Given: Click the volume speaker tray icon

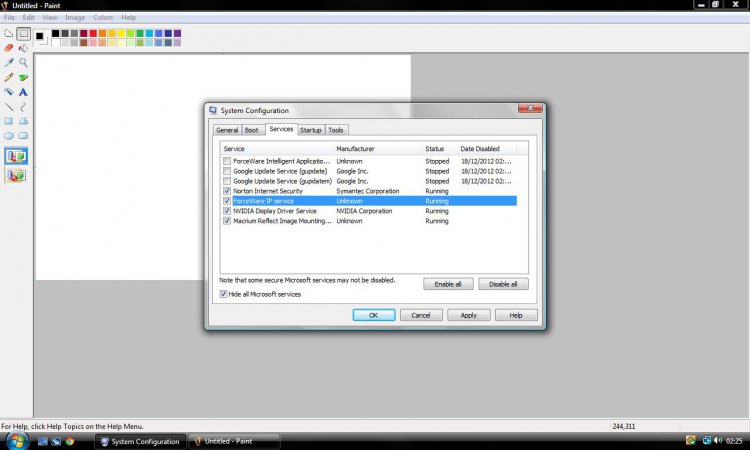Looking at the screenshot, I should 717,440.
